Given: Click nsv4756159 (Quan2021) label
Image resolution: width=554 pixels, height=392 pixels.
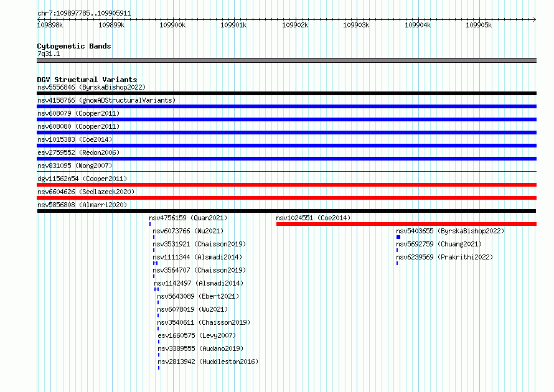Looking at the screenshot, I should pos(188,218).
